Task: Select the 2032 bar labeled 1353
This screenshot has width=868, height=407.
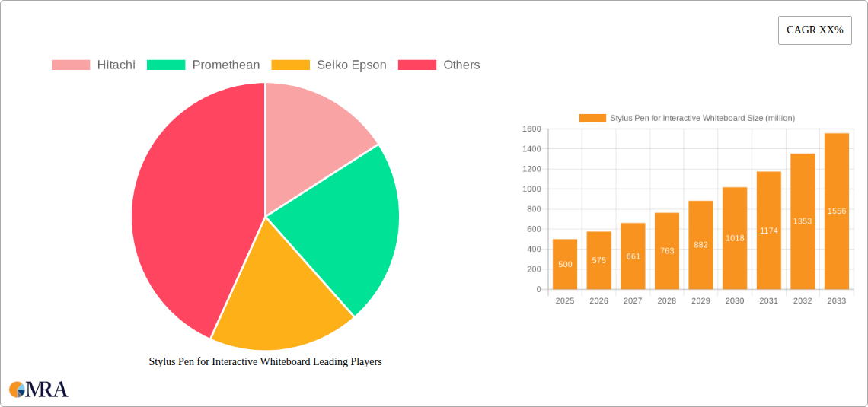Action: (x=803, y=221)
